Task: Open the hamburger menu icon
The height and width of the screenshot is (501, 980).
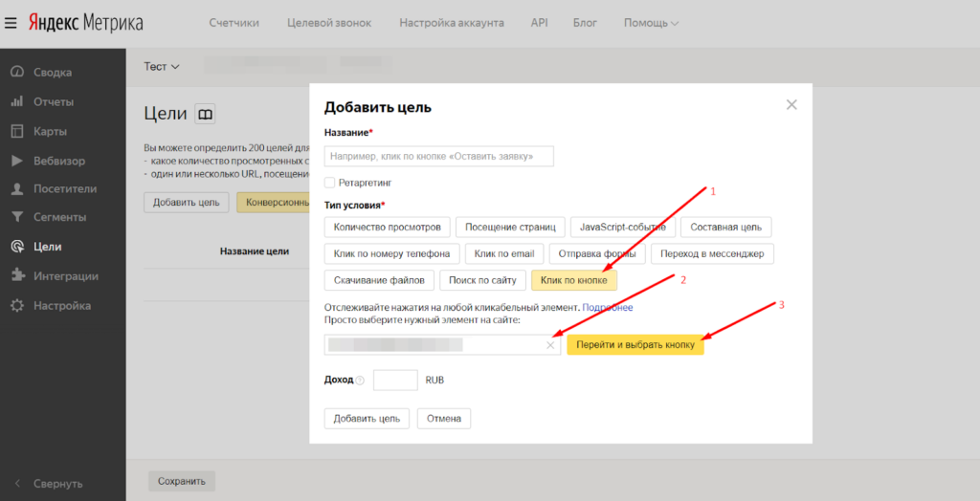Action: tap(11, 23)
